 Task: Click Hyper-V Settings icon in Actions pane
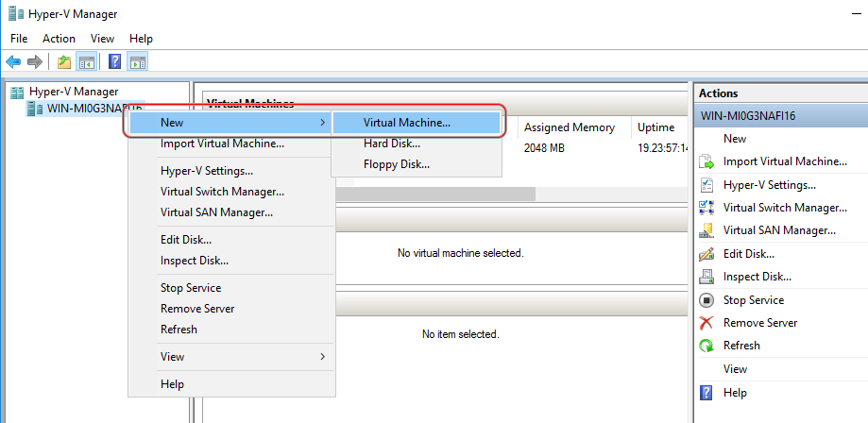706,185
